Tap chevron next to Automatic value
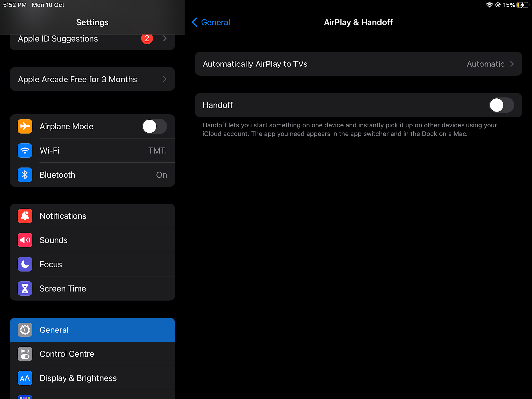 click(x=512, y=64)
